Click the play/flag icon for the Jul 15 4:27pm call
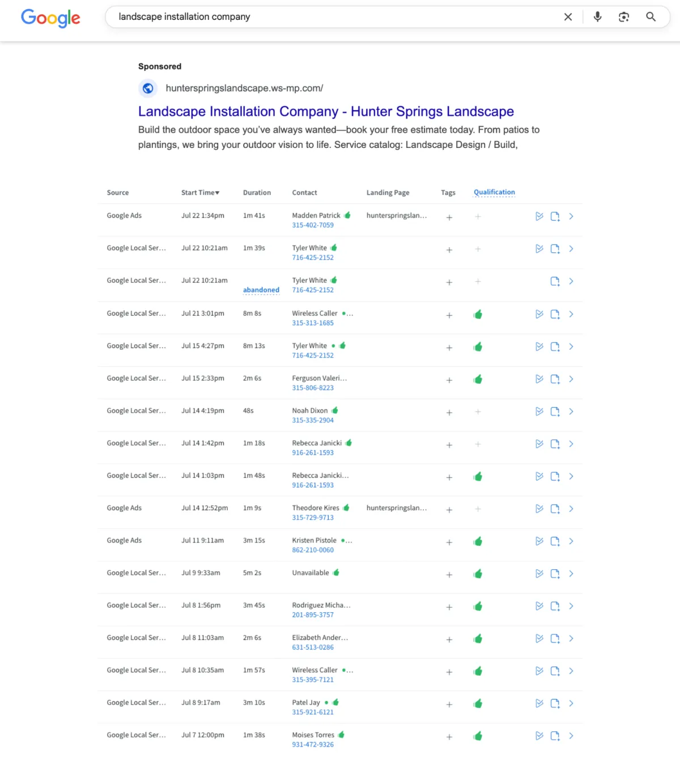Image resolution: width=680 pixels, height=784 pixels. coord(539,346)
